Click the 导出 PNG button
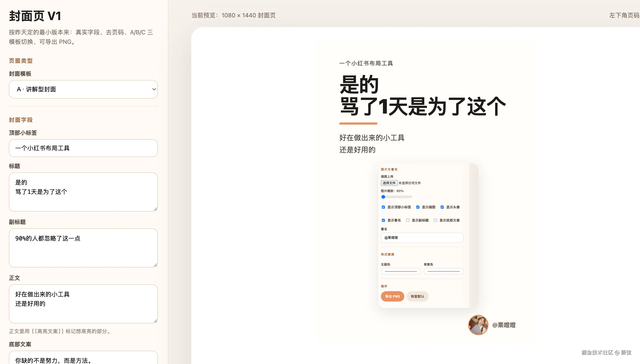Viewport: 640px width, 364px height. [392, 296]
